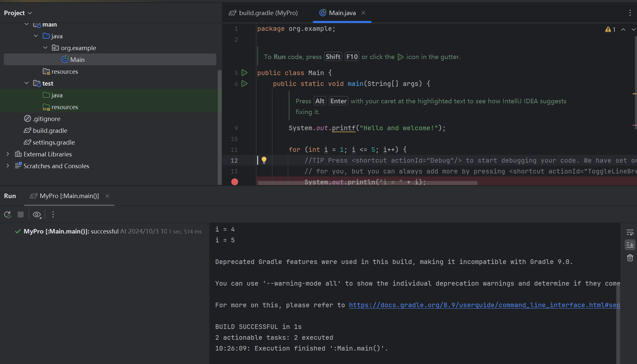Expand Scratches and Consoles node
The image size is (637, 364).
8,166
